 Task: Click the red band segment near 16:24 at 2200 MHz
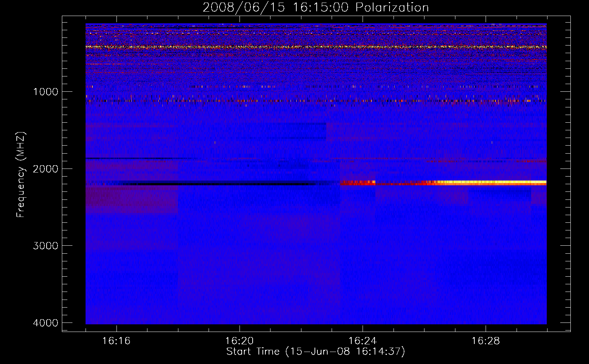click(x=357, y=183)
